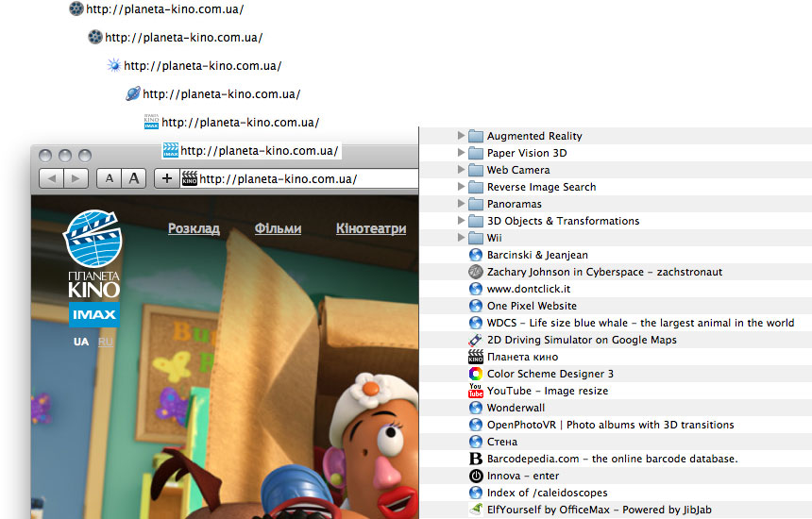The image size is (812, 519).
Task: Click the second film reel favicon URL row
Action: pos(175,37)
